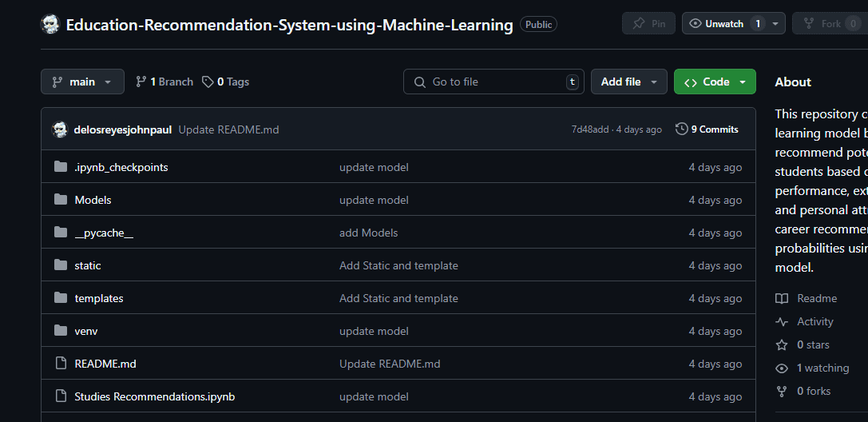Open the static row's Add Static and template commit
The height and width of the screenshot is (422, 868).
[x=398, y=266]
